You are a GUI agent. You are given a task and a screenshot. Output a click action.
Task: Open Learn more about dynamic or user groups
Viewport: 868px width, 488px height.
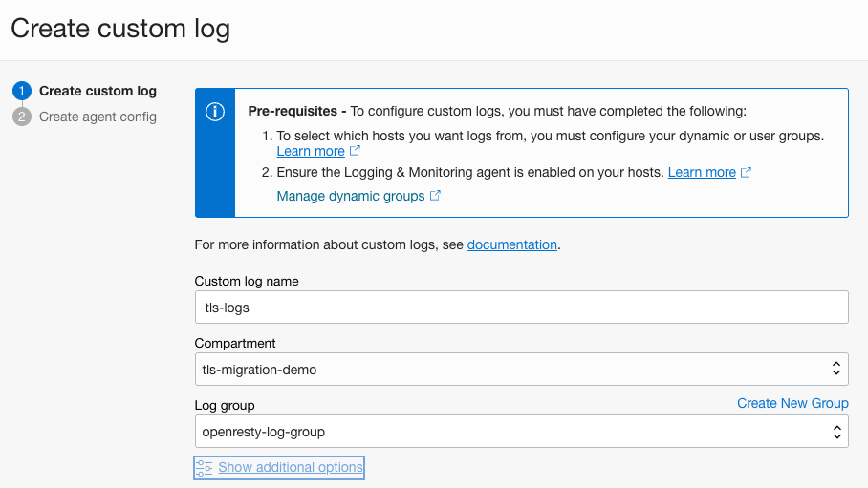(311, 151)
